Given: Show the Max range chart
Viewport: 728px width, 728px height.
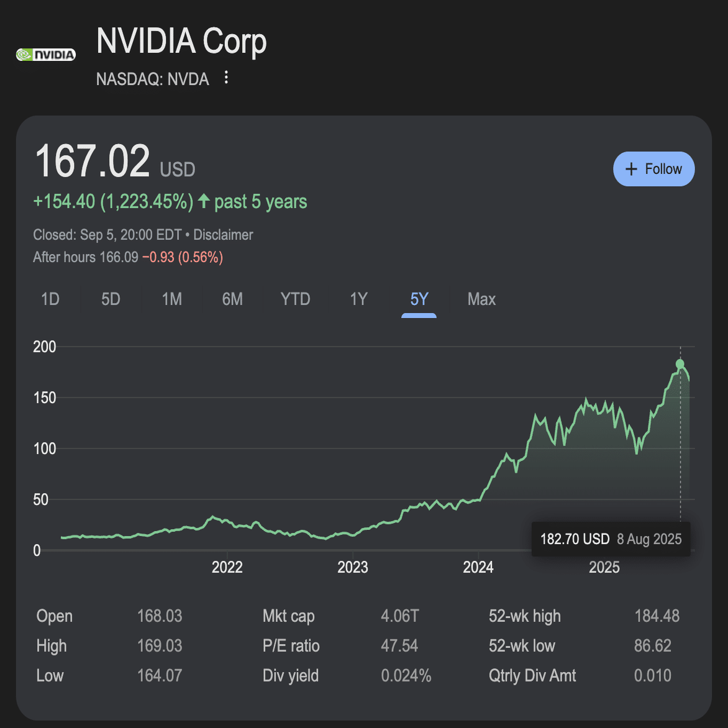Looking at the screenshot, I should (481, 299).
